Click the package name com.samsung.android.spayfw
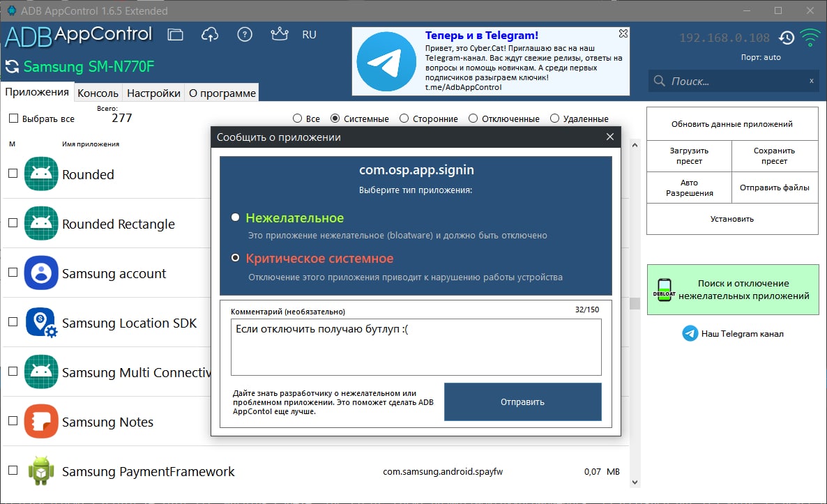Screen dimensions: 827x504 [443, 471]
